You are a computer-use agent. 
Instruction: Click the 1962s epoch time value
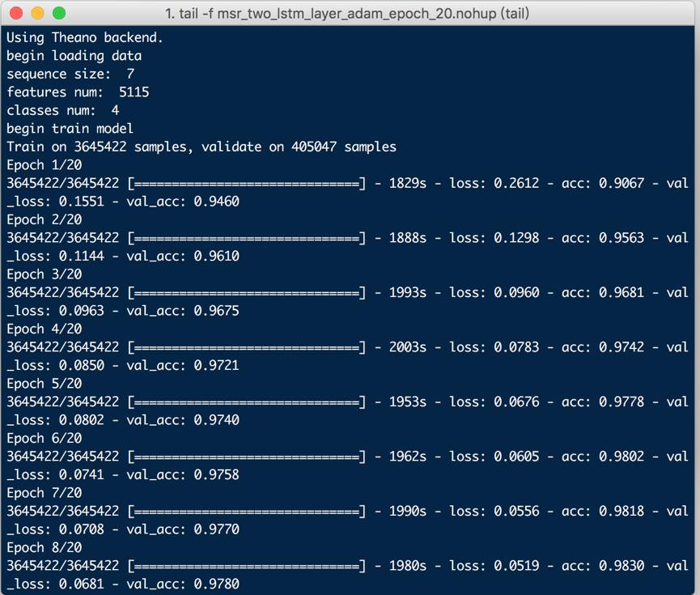408,457
